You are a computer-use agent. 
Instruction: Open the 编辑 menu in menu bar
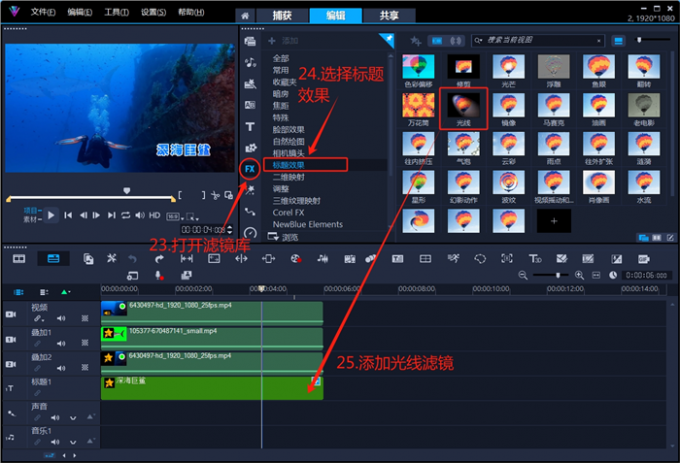point(80,12)
